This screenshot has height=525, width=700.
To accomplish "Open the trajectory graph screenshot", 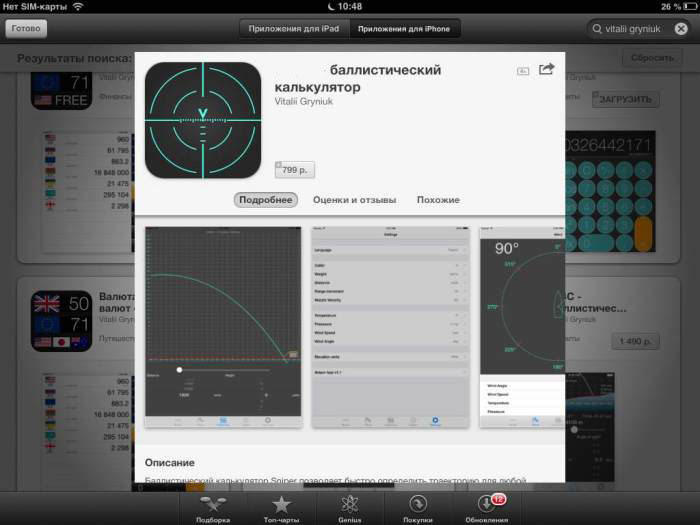I will coord(223,327).
